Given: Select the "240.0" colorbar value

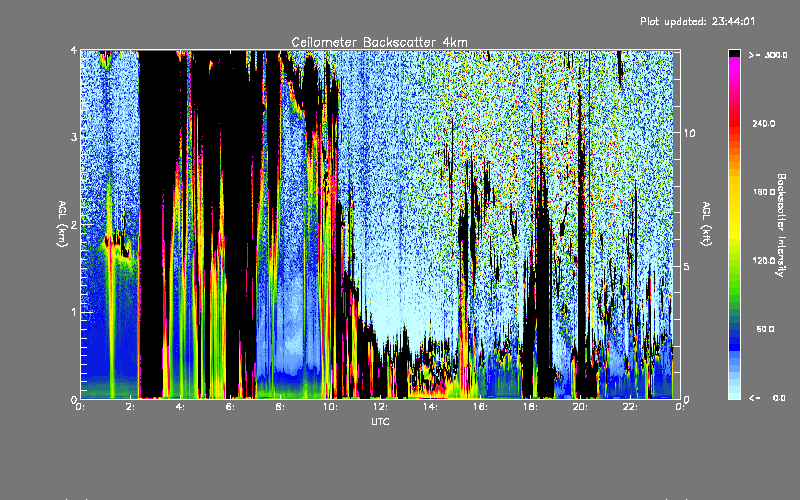Looking at the screenshot, I should click(764, 123).
